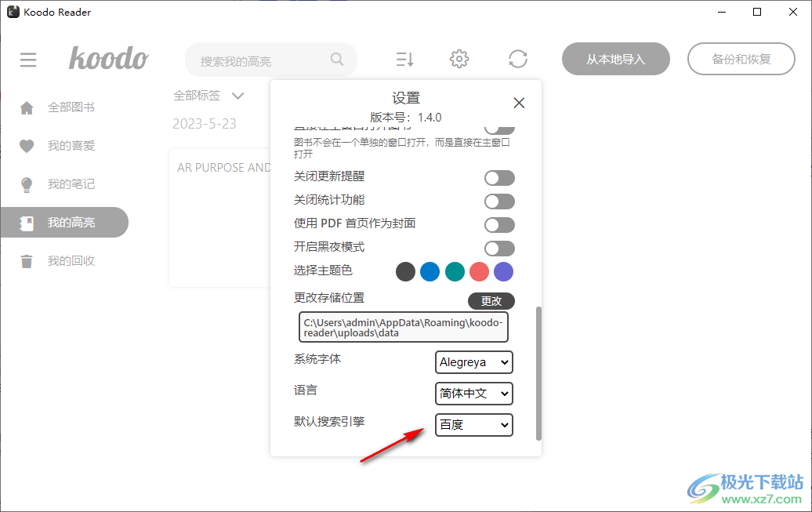The image size is (812, 512).
Task: Click the home icon for all books
Action: (x=27, y=107)
